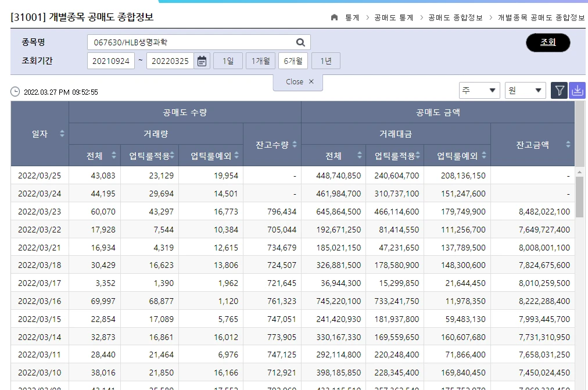Image resolution: width=588 pixels, height=390 pixels.
Task: Click date cell 2022/03/14
Action: [40, 337]
